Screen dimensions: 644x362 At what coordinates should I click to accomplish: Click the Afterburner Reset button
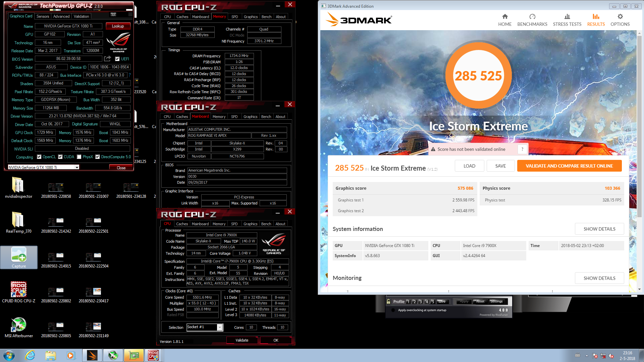pos(480,301)
